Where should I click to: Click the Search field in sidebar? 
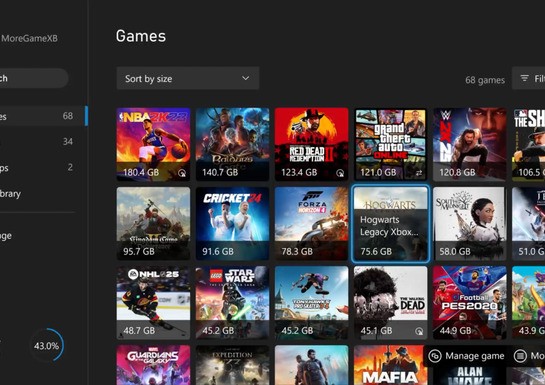click(x=34, y=78)
